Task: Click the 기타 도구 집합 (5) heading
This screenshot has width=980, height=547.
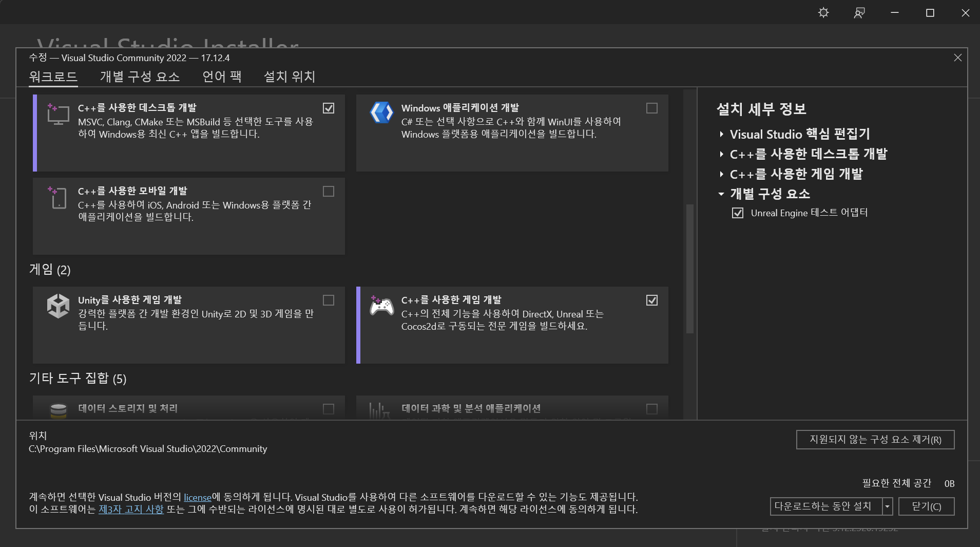Action: (x=78, y=379)
